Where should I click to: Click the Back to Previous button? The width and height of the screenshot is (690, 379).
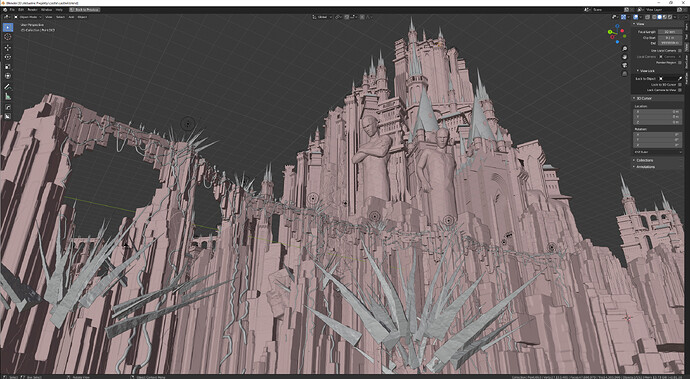pyautogui.click(x=85, y=9)
